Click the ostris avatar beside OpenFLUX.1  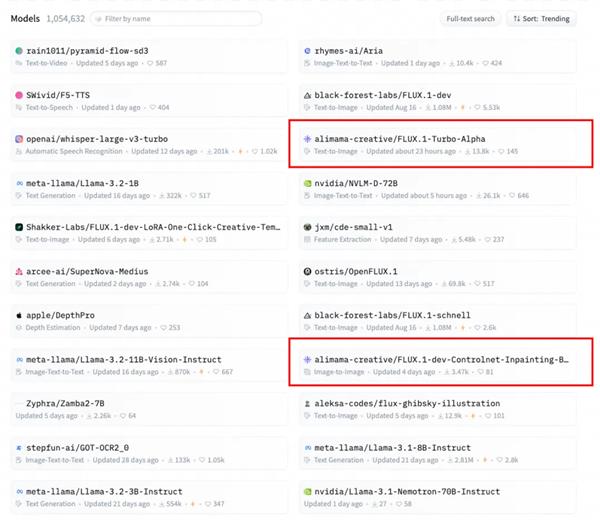click(x=307, y=271)
